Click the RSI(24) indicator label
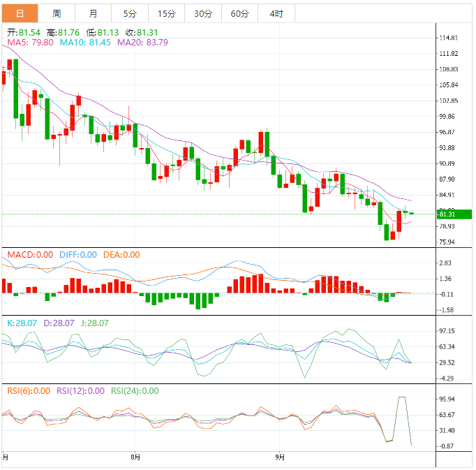 click(135, 391)
